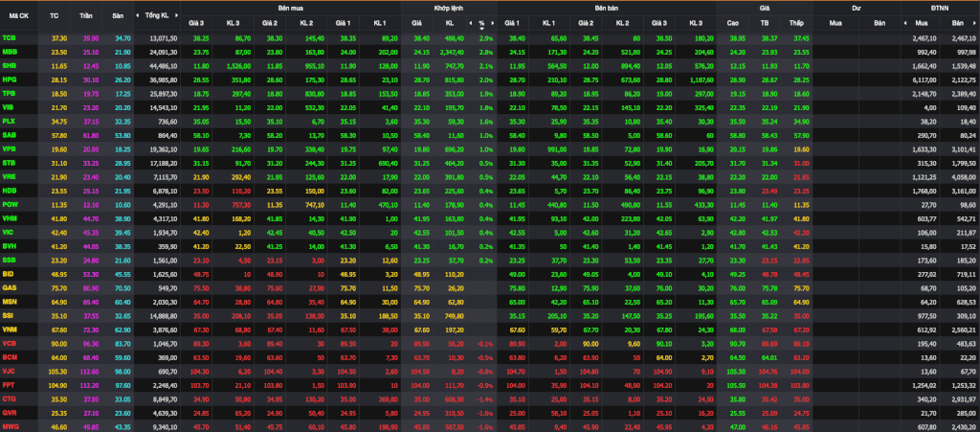Open the TPB stock symbol
980x432 pixels.
point(9,93)
